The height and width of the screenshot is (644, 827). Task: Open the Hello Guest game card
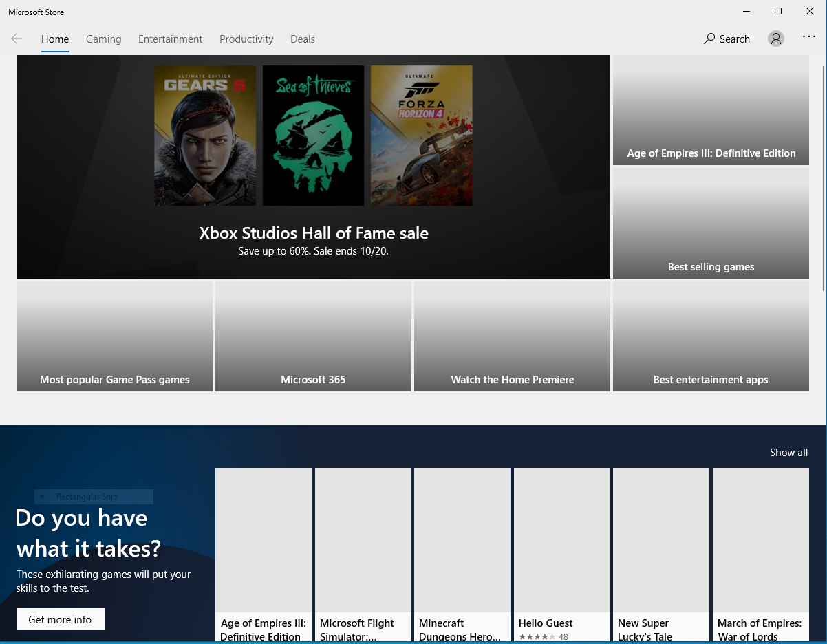(561, 555)
